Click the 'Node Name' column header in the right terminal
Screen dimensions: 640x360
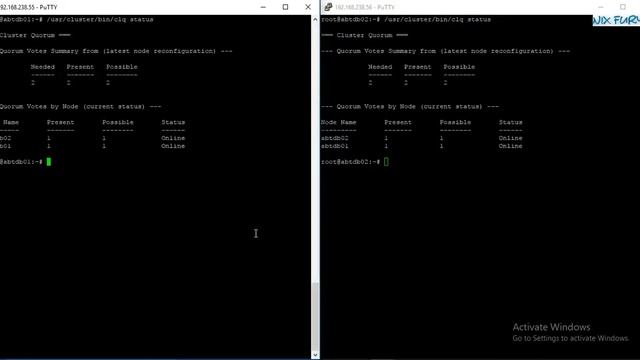(338, 122)
